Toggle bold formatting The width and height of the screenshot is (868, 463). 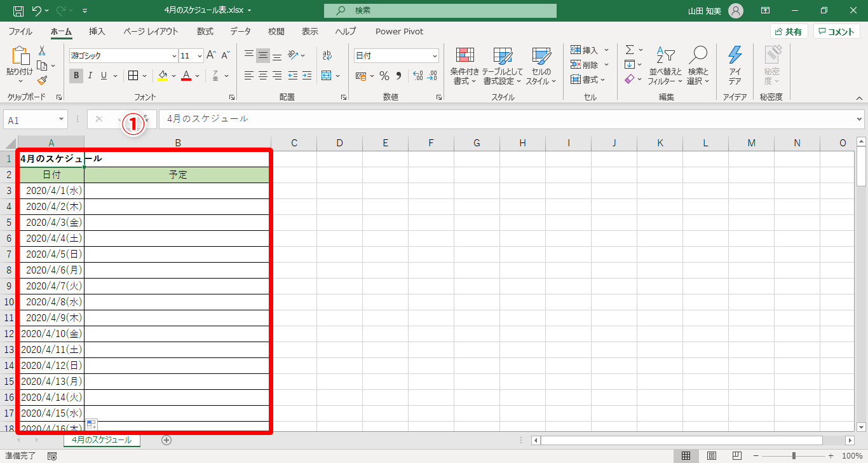[76, 76]
